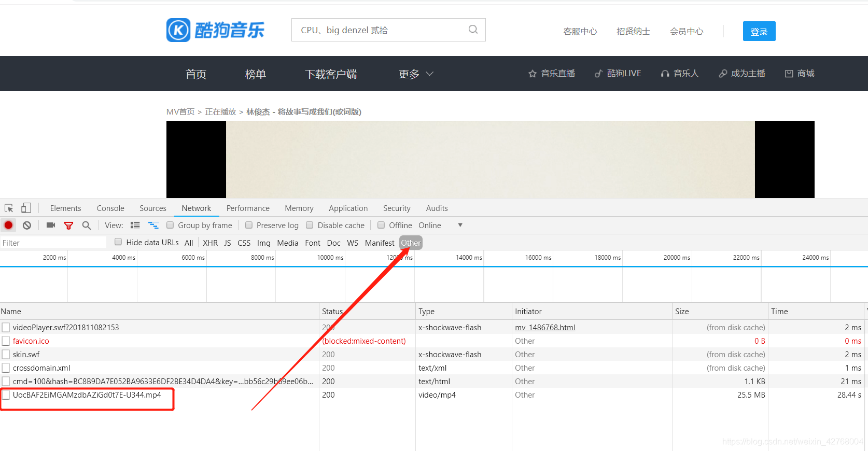Image resolution: width=868 pixels, height=451 pixels.
Task: Enable Group by frame checkbox
Action: 170,225
